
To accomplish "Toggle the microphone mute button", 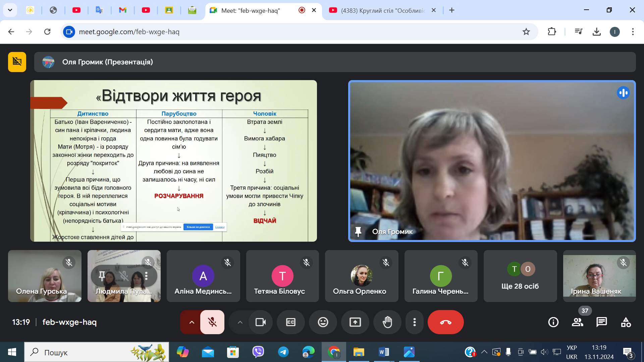I will [212, 322].
